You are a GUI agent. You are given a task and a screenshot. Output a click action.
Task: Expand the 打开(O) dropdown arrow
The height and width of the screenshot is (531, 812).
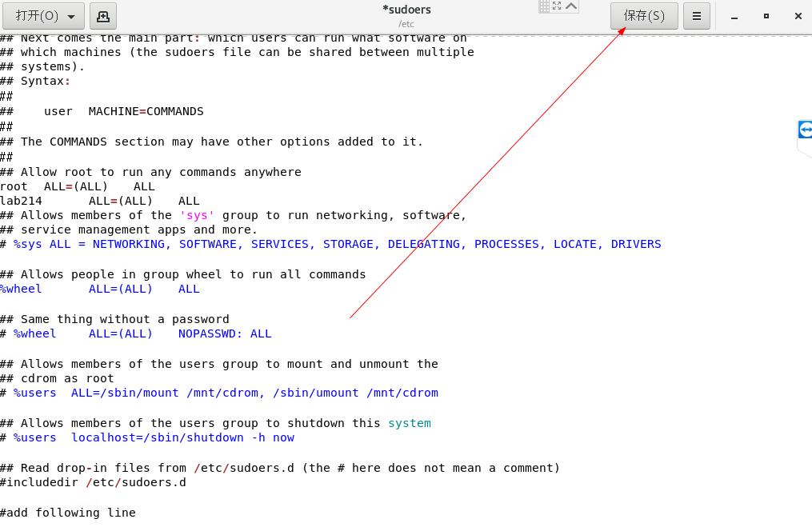coord(71,17)
